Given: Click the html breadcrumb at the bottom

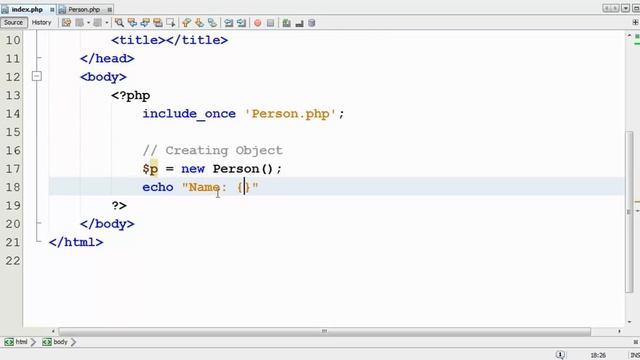Looking at the screenshot, I should pos(16,342).
